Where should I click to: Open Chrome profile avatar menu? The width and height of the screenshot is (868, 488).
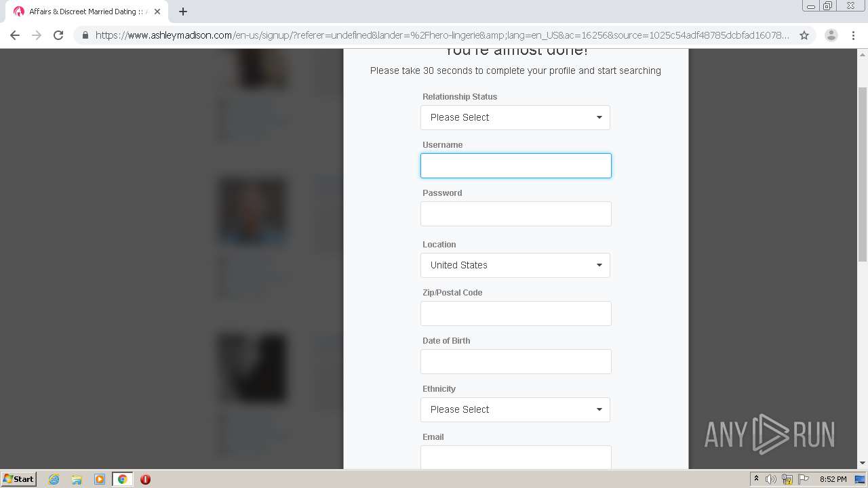pyautogui.click(x=831, y=35)
